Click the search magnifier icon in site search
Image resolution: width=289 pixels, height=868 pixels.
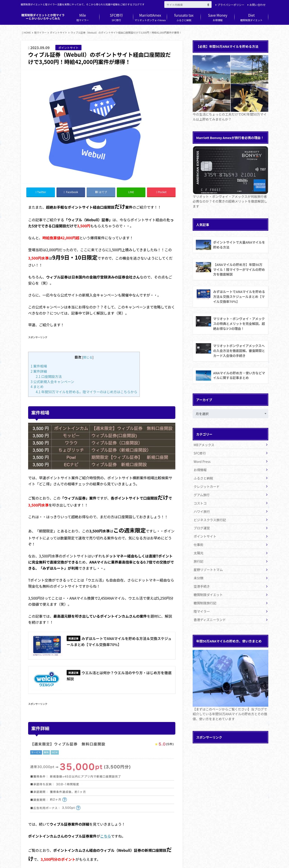(x=208, y=5)
